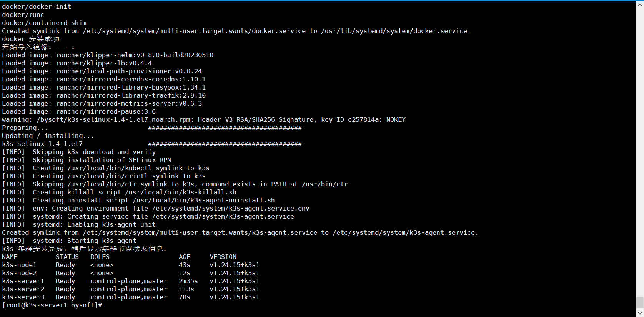Click the k3s-node1 row name
Image resolution: width=644 pixels, height=317 pixels.
(19, 265)
